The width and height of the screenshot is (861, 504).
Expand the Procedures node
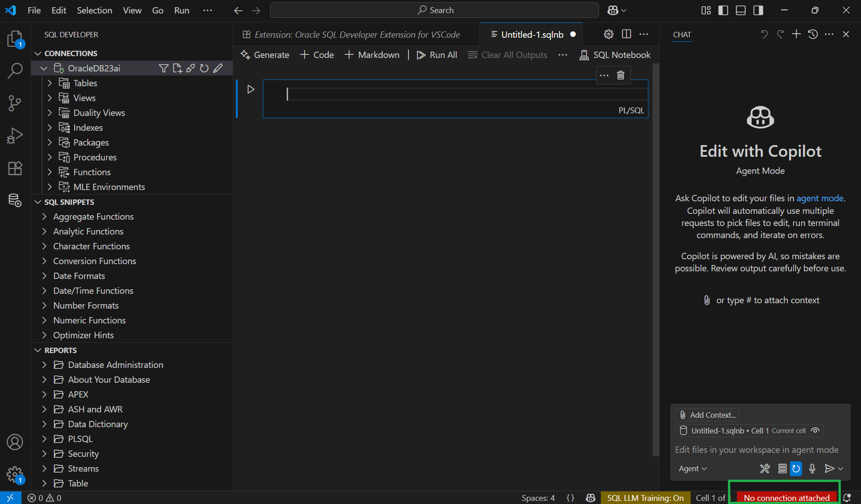pos(50,157)
